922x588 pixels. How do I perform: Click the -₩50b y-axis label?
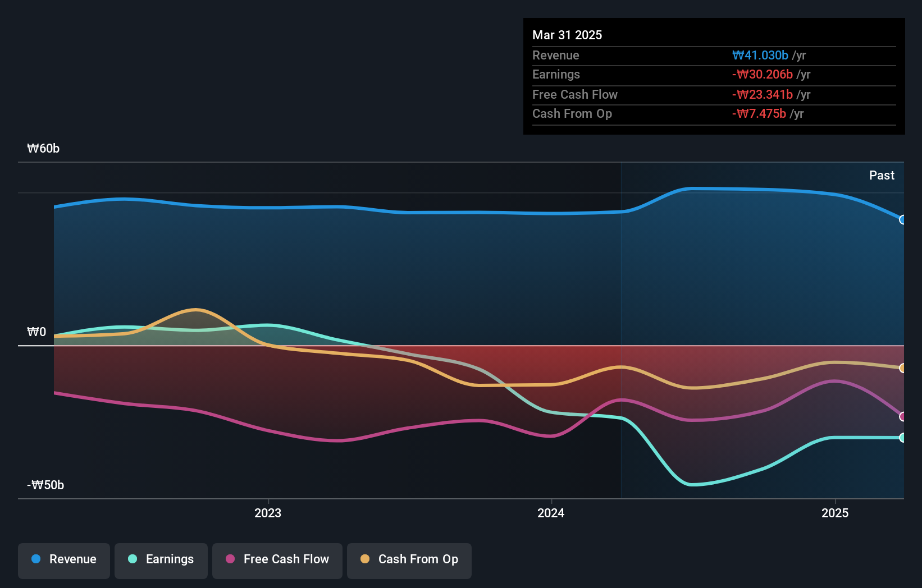(45, 485)
